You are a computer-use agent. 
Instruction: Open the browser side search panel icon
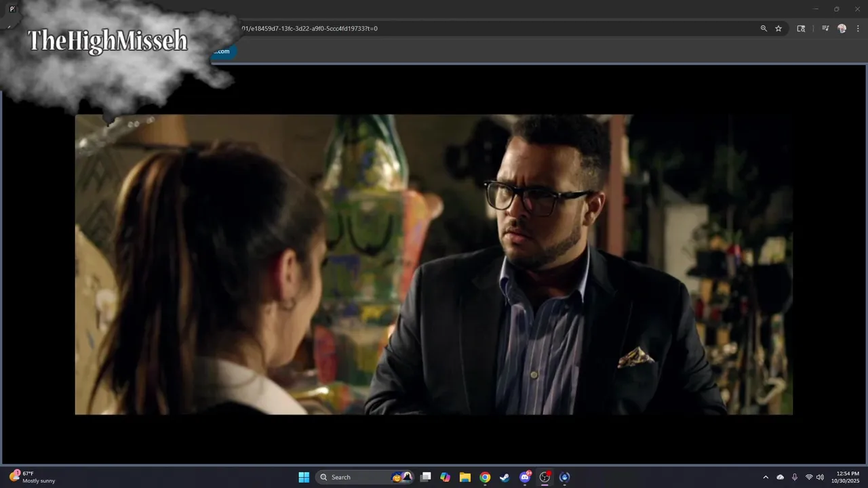[x=801, y=28]
